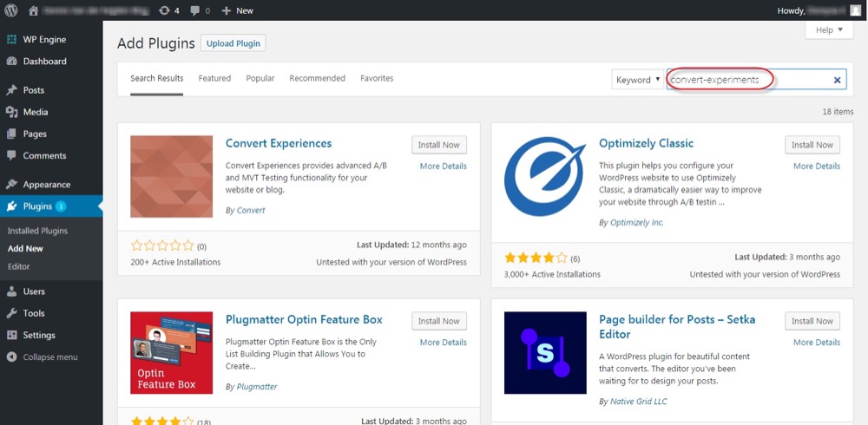Click Setka Editor plugin thumbnail
This screenshot has height=425, width=868.
point(545,352)
